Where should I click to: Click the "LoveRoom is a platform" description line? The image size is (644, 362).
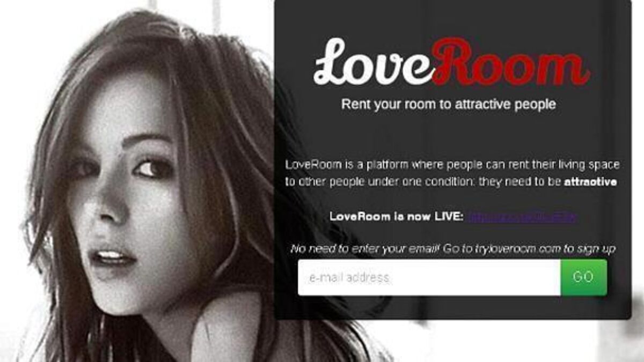[452, 164]
